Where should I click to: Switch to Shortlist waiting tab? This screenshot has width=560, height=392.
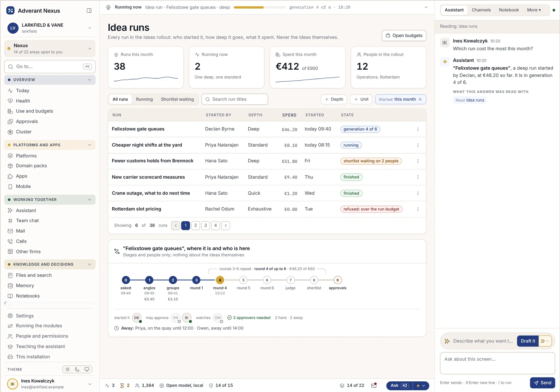click(x=177, y=99)
